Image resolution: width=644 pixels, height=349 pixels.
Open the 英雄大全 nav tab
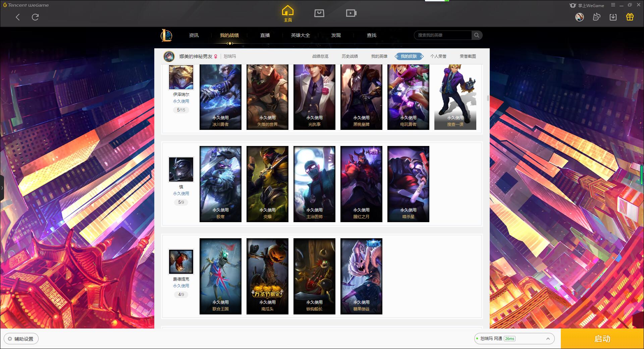point(301,35)
